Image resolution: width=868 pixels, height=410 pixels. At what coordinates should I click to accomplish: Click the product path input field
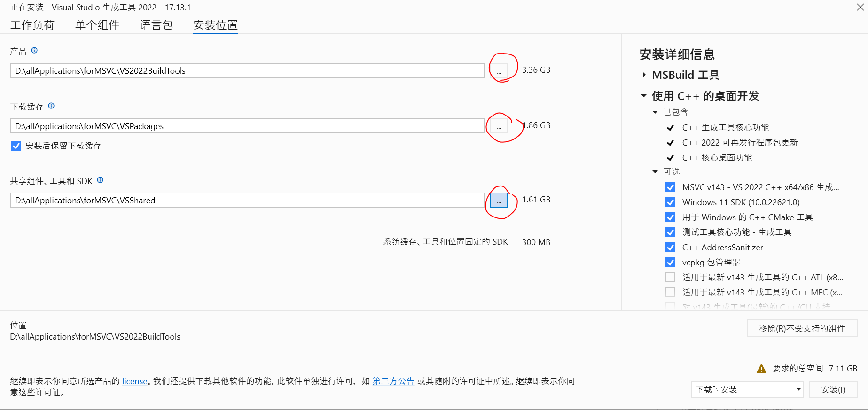[x=247, y=70]
